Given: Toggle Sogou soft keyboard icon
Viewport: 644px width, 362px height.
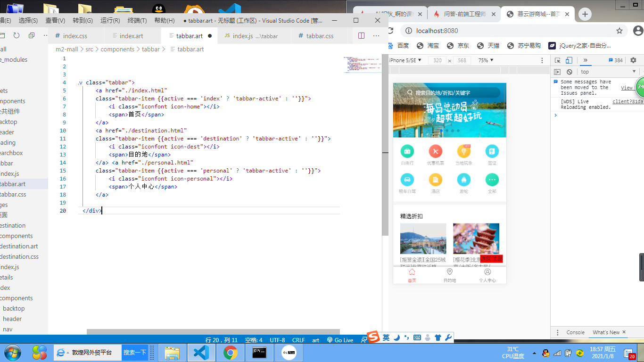Looking at the screenshot, I should click(417, 337).
